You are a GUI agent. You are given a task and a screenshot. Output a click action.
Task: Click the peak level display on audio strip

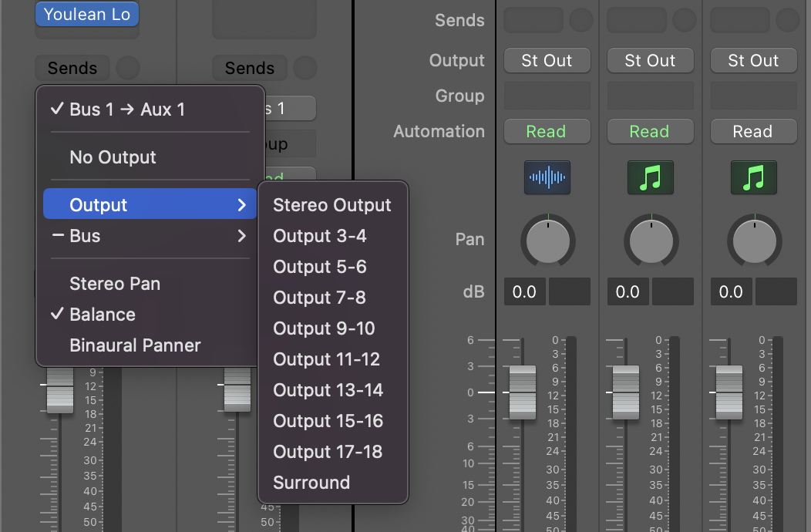pyautogui.click(x=570, y=291)
